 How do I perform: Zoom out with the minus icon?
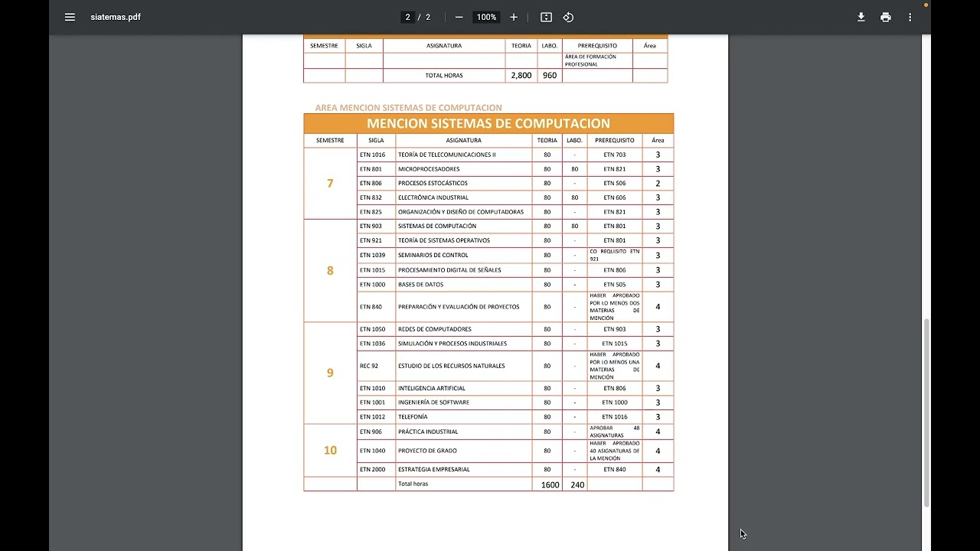point(459,17)
